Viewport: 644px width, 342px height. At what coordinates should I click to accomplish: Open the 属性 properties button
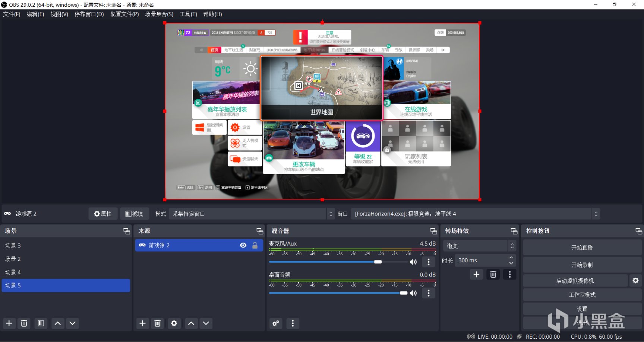pyautogui.click(x=103, y=214)
